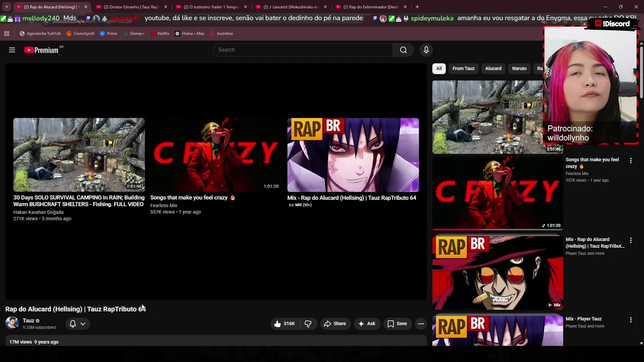Screen dimensions: 644x362
Task: Click '9.33M subscribers' text under Tauz
Action: [39, 327]
